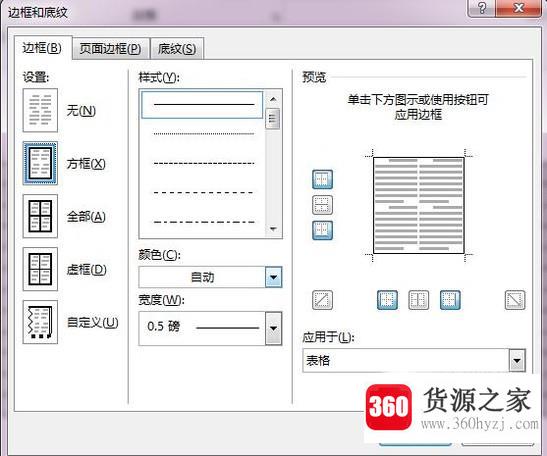Choose the 自定义(U) custom border setting icon
The image size is (547, 456).
tap(40, 322)
